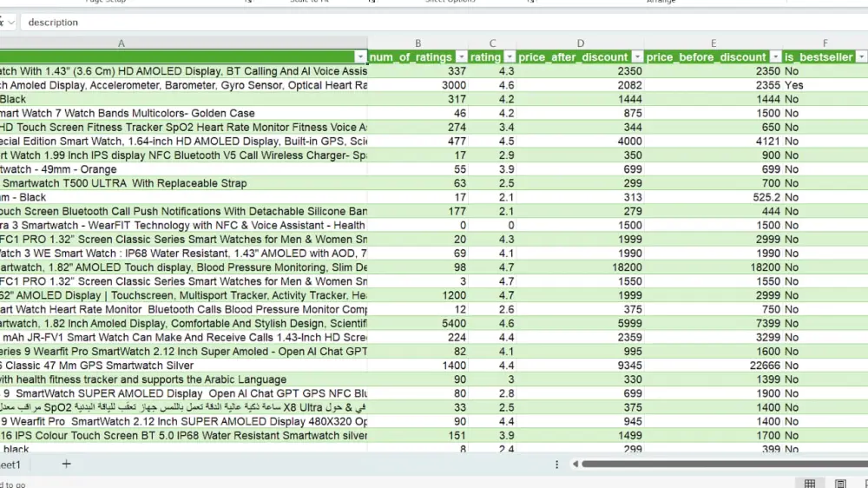This screenshot has width=868, height=488.
Task: Select the description 'Smartwatch T500 ULTRA With Replaceable Strap'
Action: [x=183, y=183]
